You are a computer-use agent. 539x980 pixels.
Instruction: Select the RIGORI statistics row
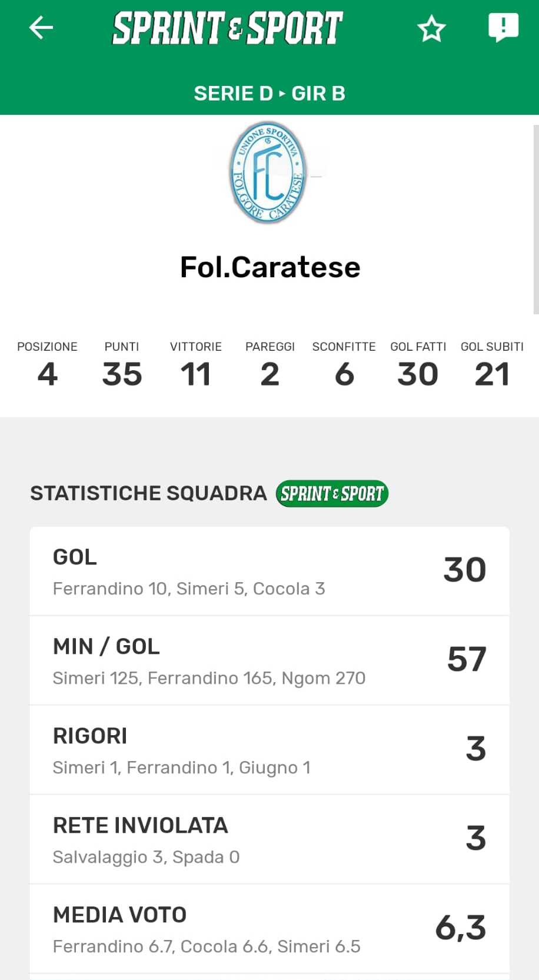[x=269, y=750]
